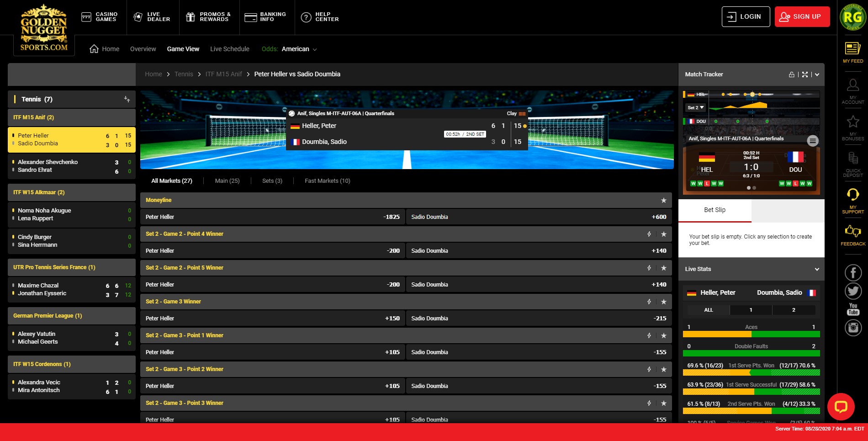The width and height of the screenshot is (868, 441).
Task: Collapse ITF M15 Anif (2) group
Action: click(72, 117)
